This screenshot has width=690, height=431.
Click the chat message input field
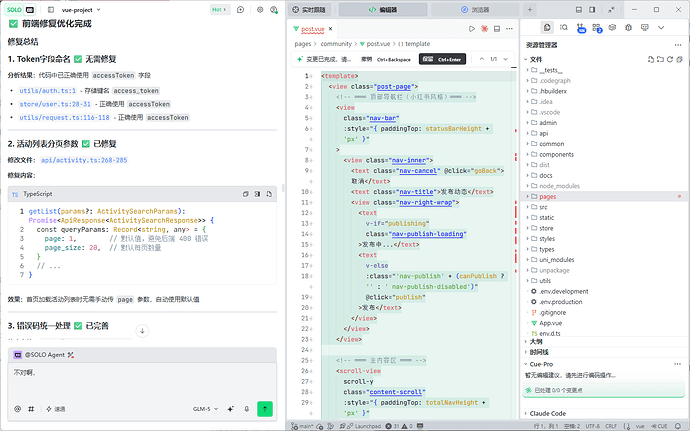142,381
